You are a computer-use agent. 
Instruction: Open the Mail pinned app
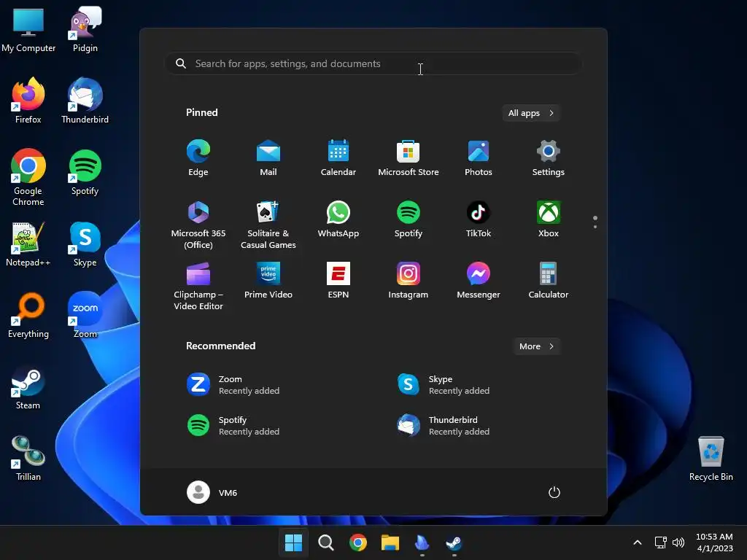click(268, 158)
